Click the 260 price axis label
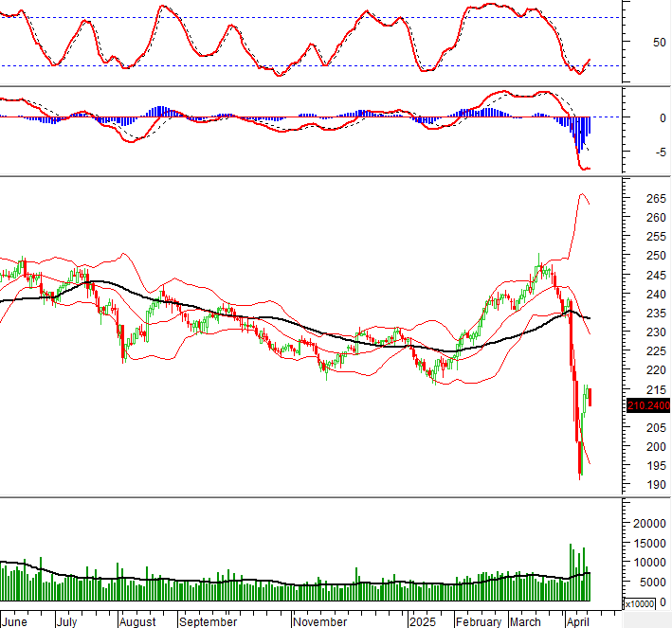Viewport: 672px width, 628px height. (656, 218)
